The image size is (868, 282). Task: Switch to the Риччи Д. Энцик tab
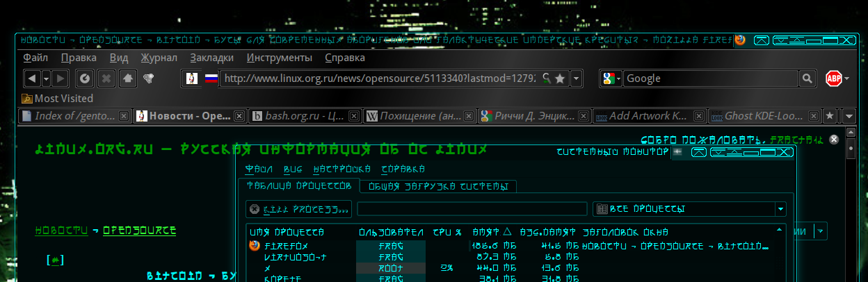click(x=533, y=115)
